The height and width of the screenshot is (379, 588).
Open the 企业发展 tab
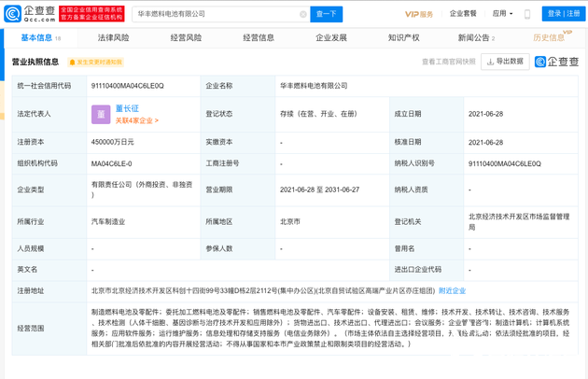tap(331, 38)
